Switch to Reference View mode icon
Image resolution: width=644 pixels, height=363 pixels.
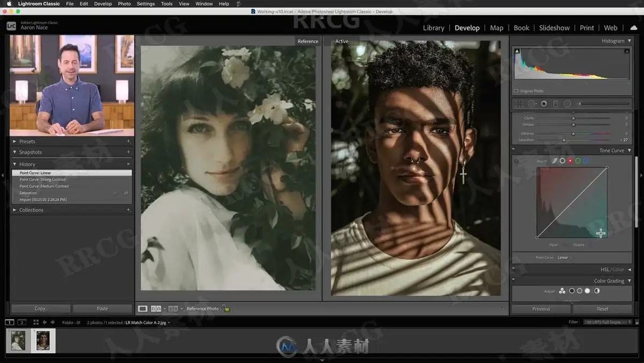pyautogui.click(x=156, y=309)
